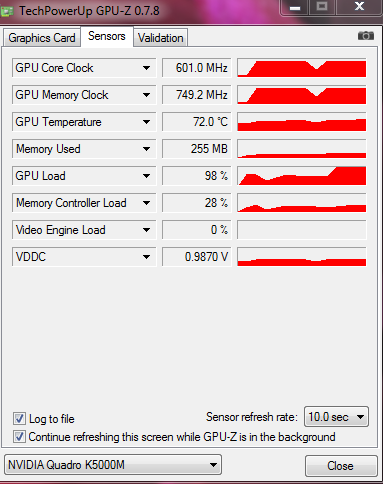This screenshot has width=383, height=484.
Task: Minimize the GPU-Z window
Action: tap(295, 7)
